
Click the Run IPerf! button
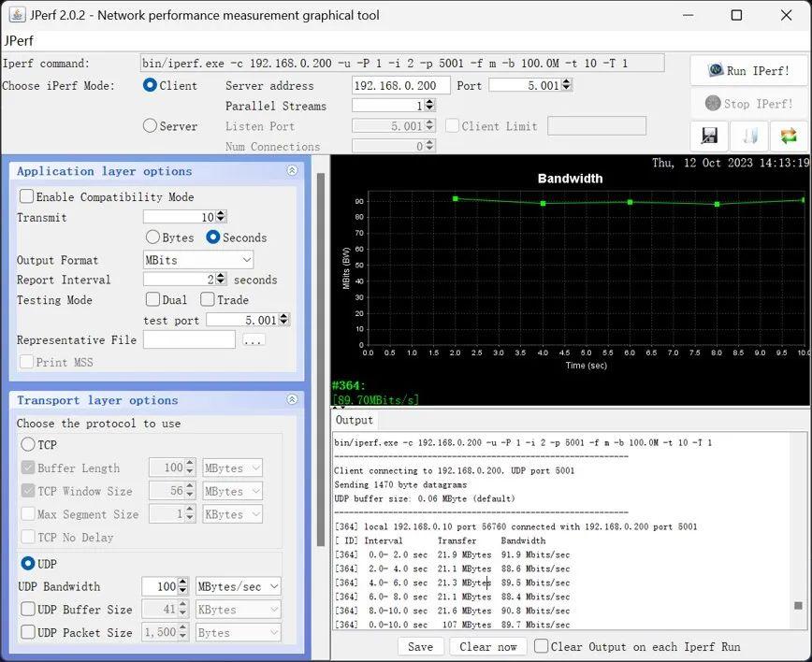click(x=749, y=70)
